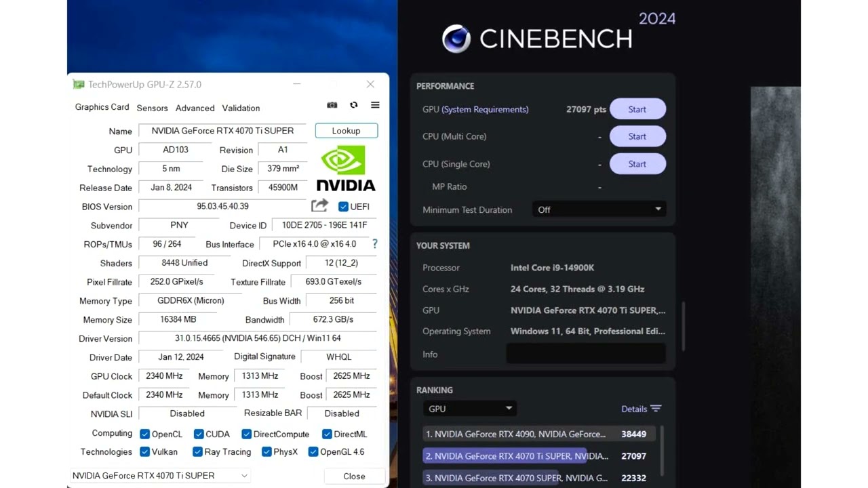Screen dimensions: 868x488
Task: Toggle the OpenCL checkbox
Action: click(144, 434)
